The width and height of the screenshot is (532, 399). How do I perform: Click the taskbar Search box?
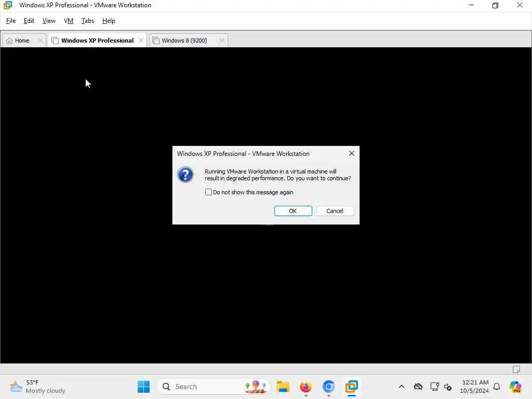coord(214,387)
